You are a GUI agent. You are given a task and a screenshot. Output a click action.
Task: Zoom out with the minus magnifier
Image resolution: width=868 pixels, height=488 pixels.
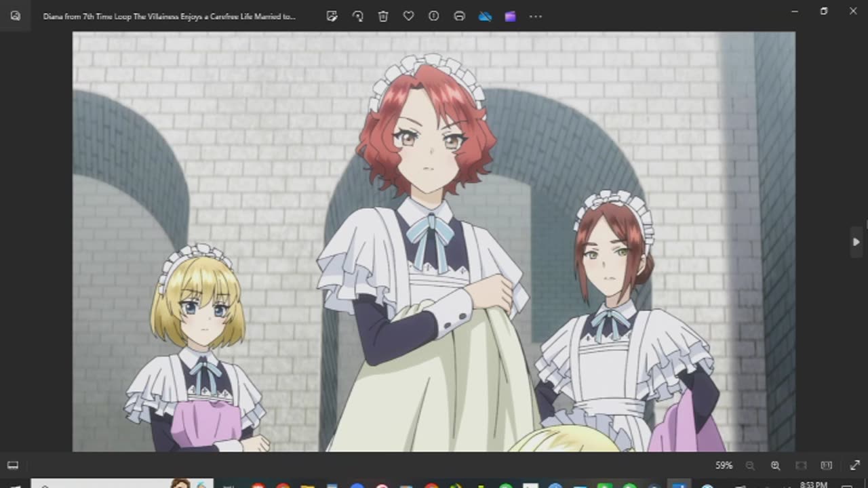click(750, 466)
